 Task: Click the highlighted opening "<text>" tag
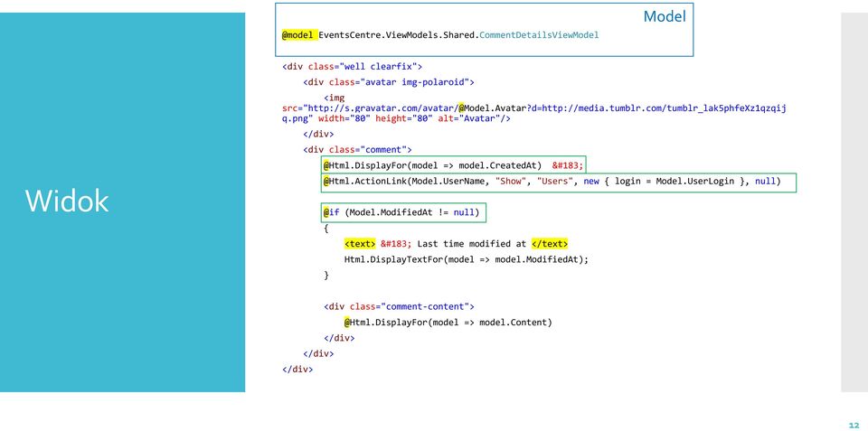pyautogui.click(x=360, y=244)
